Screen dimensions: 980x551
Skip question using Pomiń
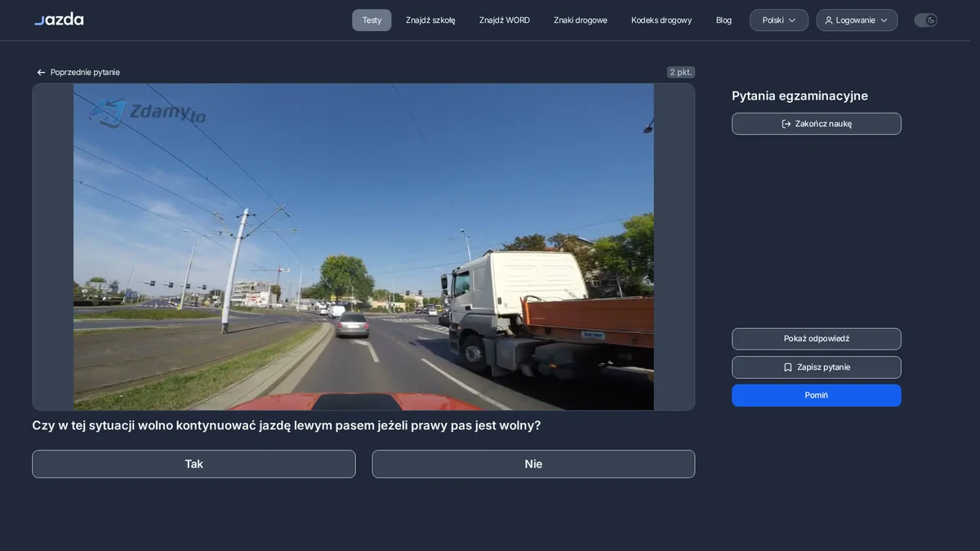(817, 395)
